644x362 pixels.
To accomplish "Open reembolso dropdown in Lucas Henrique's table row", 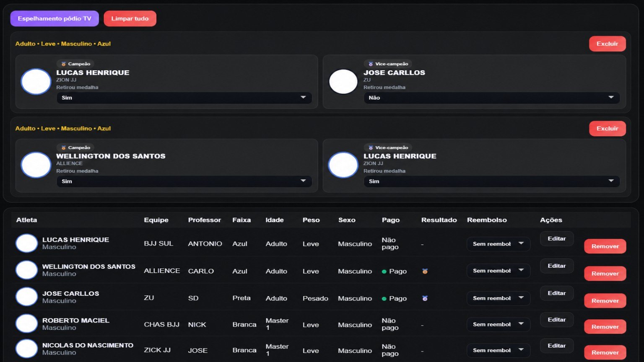I will [x=498, y=244].
